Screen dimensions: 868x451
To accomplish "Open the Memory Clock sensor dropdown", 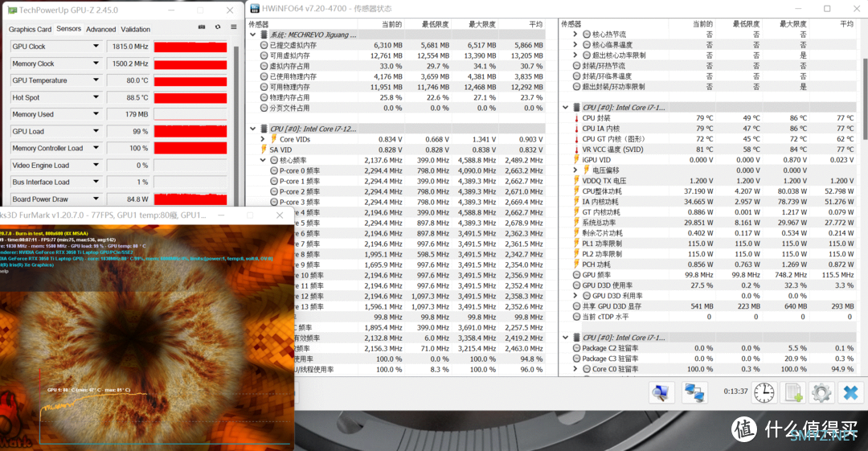I will [96, 64].
